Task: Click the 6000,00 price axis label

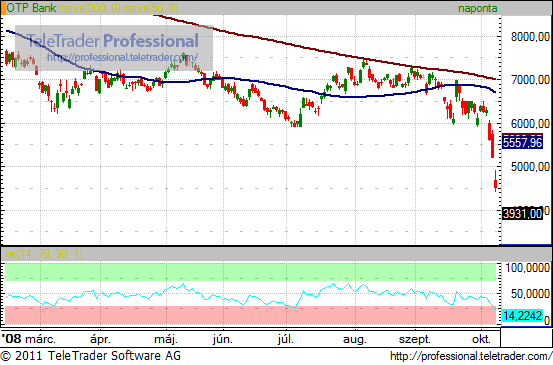Action: 530,123
